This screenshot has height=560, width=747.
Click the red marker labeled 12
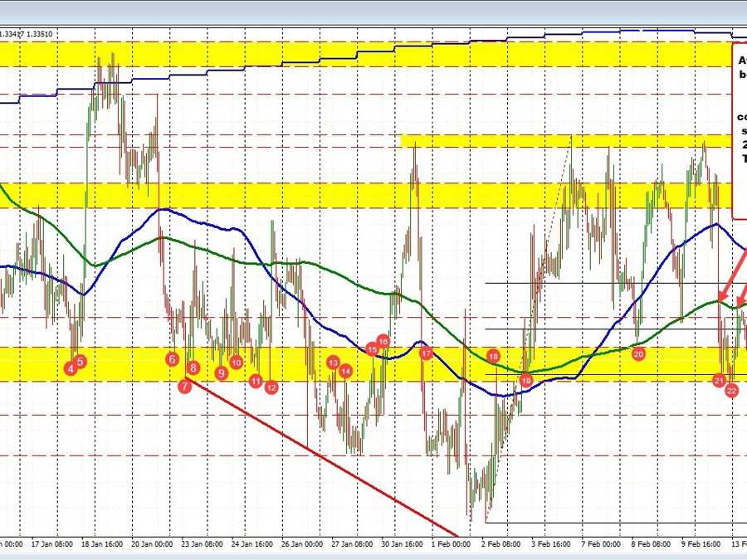point(271,387)
